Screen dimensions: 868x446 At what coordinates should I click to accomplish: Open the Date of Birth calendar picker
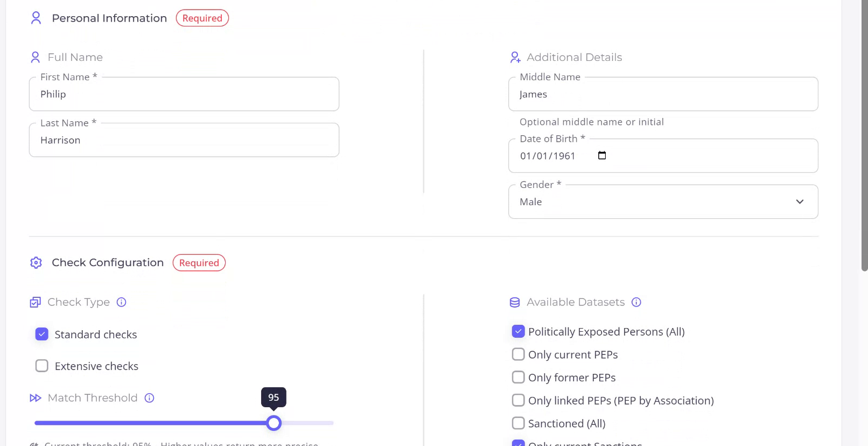[602, 156]
